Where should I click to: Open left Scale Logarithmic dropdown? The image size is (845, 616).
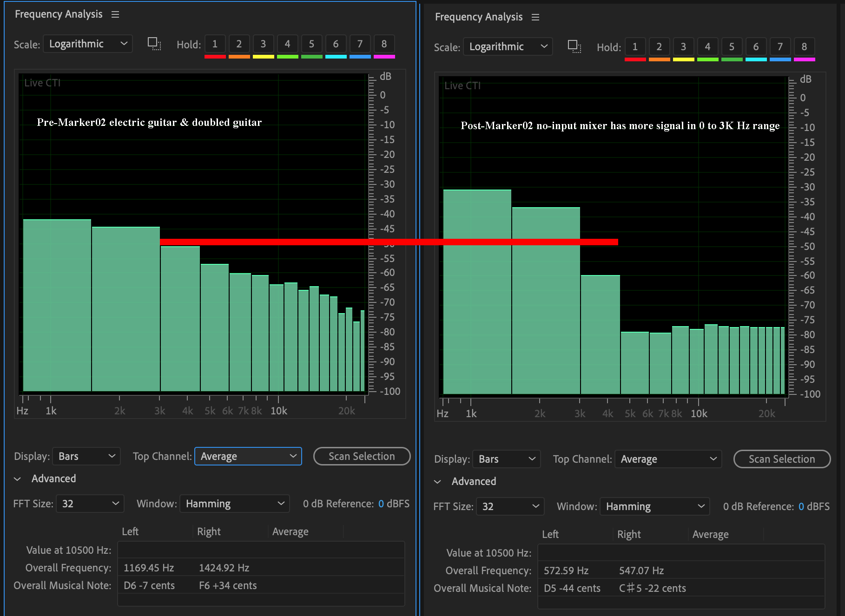coord(88,44)
